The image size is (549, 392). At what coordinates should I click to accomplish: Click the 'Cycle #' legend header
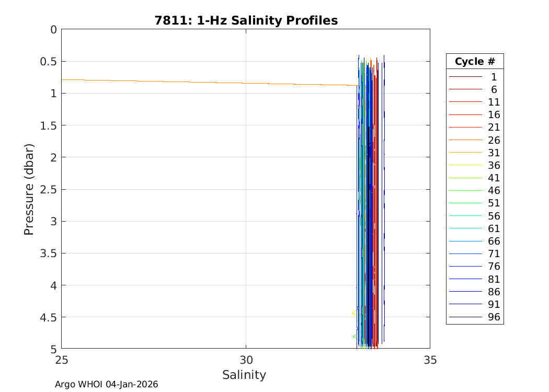(475, 61)
